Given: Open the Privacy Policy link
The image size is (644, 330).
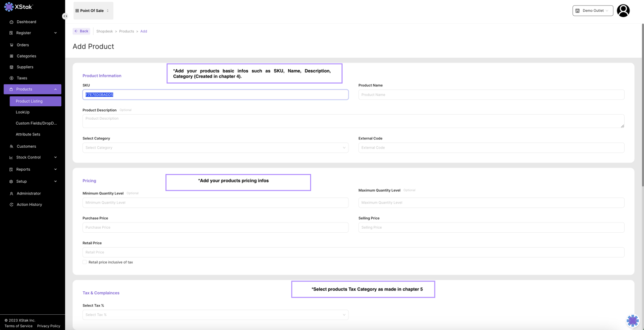Looking at the screenshot, I should coord(49,326).
